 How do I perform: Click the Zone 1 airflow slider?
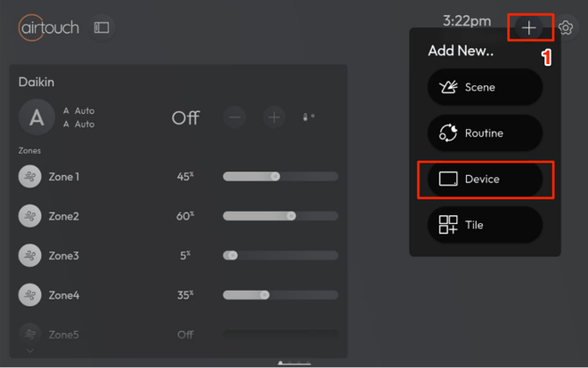(x=280, y=177)
